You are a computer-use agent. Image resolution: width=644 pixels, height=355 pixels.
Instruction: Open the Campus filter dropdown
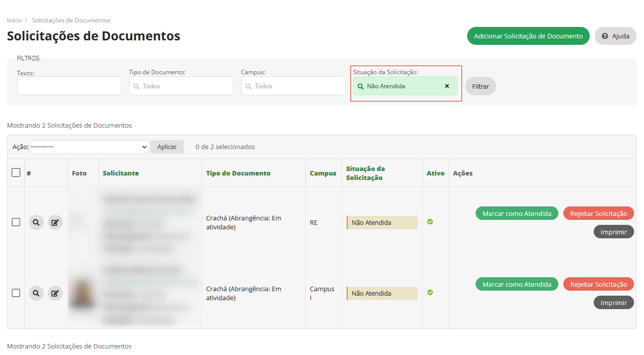coord(293,86)
